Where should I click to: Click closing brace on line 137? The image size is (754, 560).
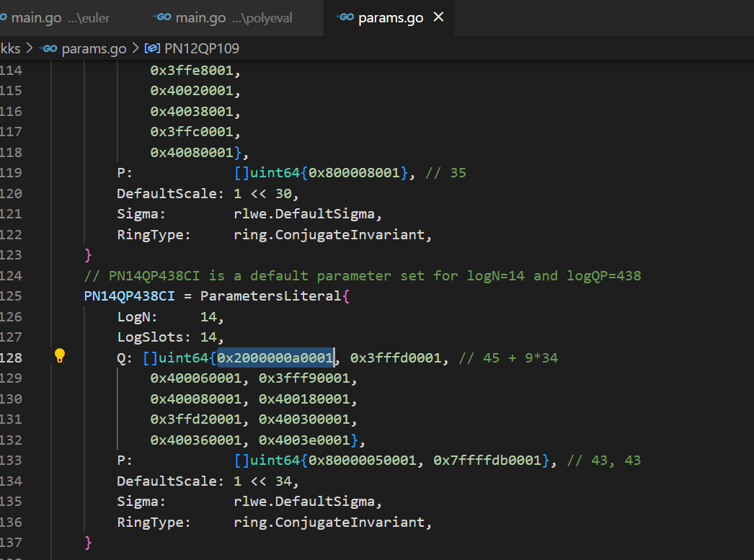[x=88, y=543]
